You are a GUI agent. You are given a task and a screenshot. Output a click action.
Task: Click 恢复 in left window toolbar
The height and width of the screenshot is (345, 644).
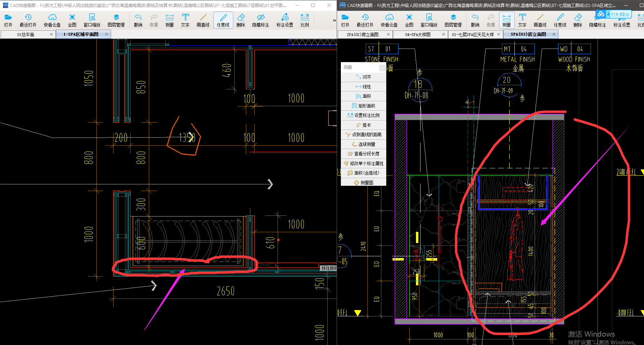pos(154,20)
